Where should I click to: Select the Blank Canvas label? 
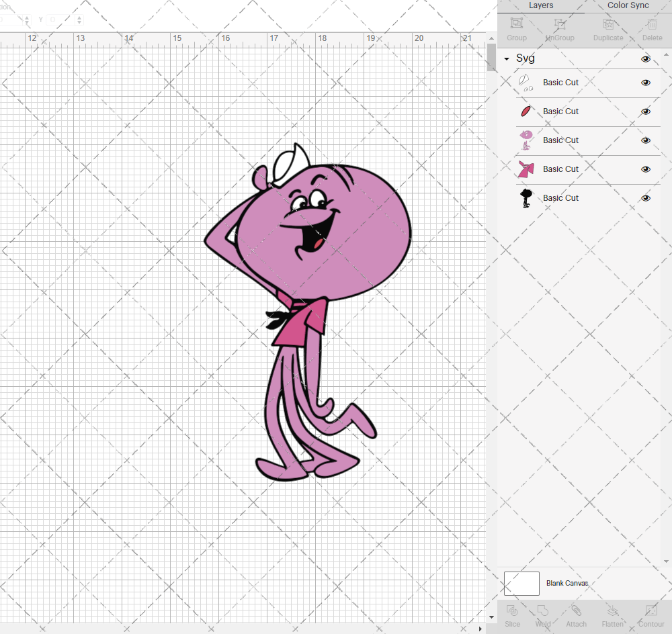567,583
